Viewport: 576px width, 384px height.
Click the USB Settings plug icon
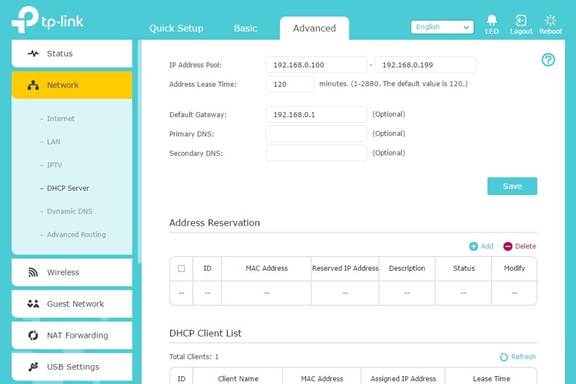pyautogui.click(x=33, y=367)
